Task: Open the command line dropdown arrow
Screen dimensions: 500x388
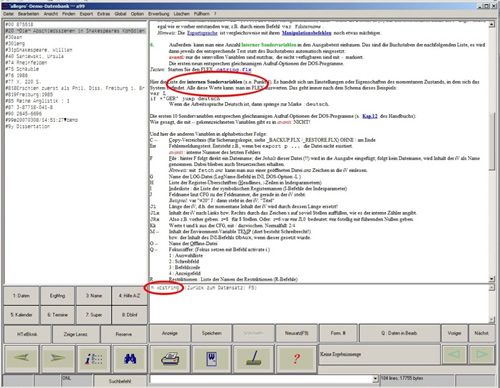Action: (375, 379)
